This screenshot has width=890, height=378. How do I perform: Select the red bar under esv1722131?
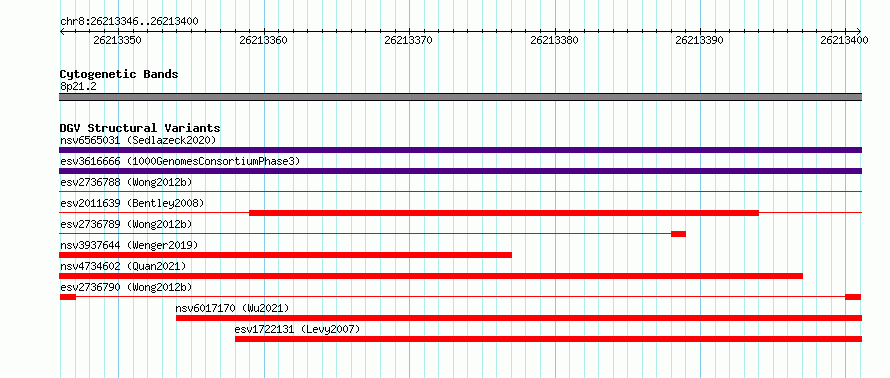point(548,339)
